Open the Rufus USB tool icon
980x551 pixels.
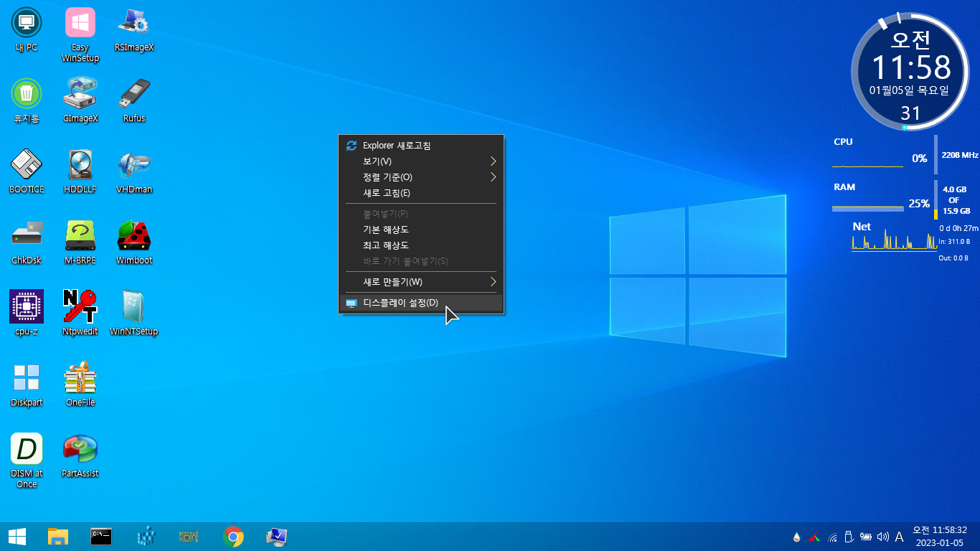click(x=134, y=100)
